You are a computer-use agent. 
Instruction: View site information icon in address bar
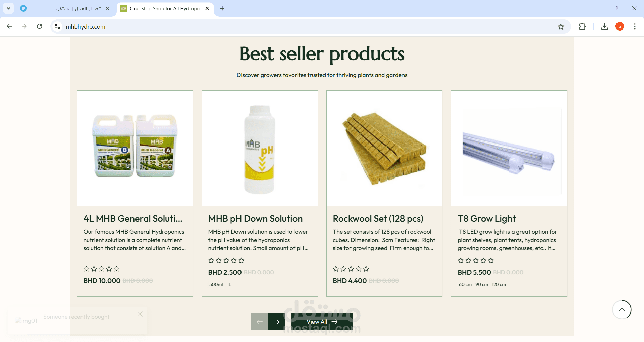(x=58, y=26)
